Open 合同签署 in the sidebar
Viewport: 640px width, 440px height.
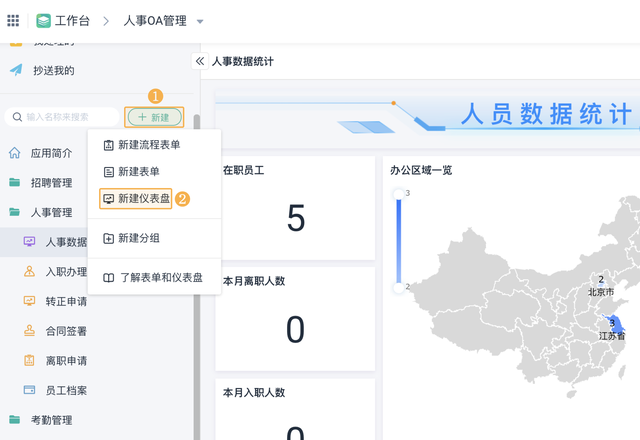66,331
